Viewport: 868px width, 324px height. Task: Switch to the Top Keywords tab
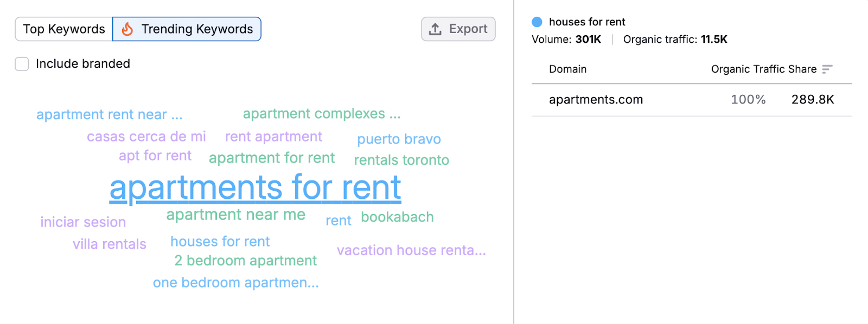pyautogui.click(x=63, y=29)
